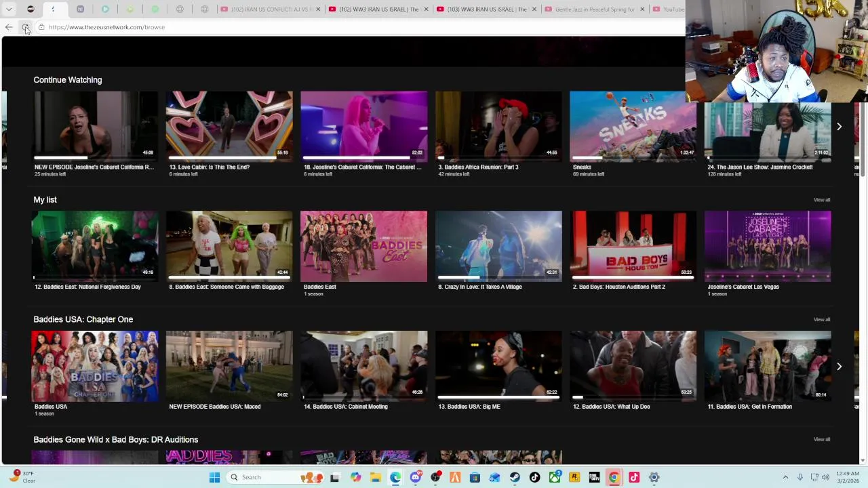Close the 'Gentle Jazz' tab
This screenshot has height=488, width=868.
(x=642, y=9)
